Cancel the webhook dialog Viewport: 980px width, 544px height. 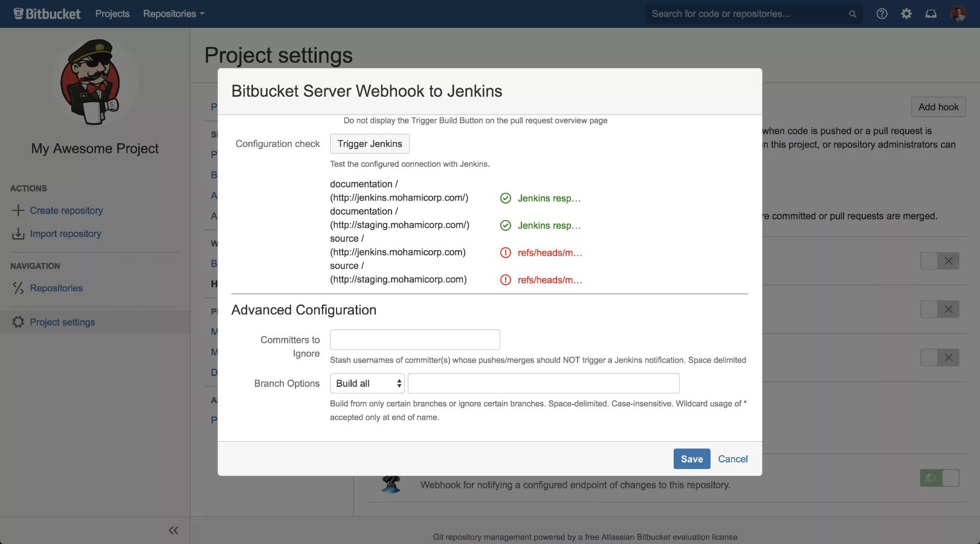733,459
